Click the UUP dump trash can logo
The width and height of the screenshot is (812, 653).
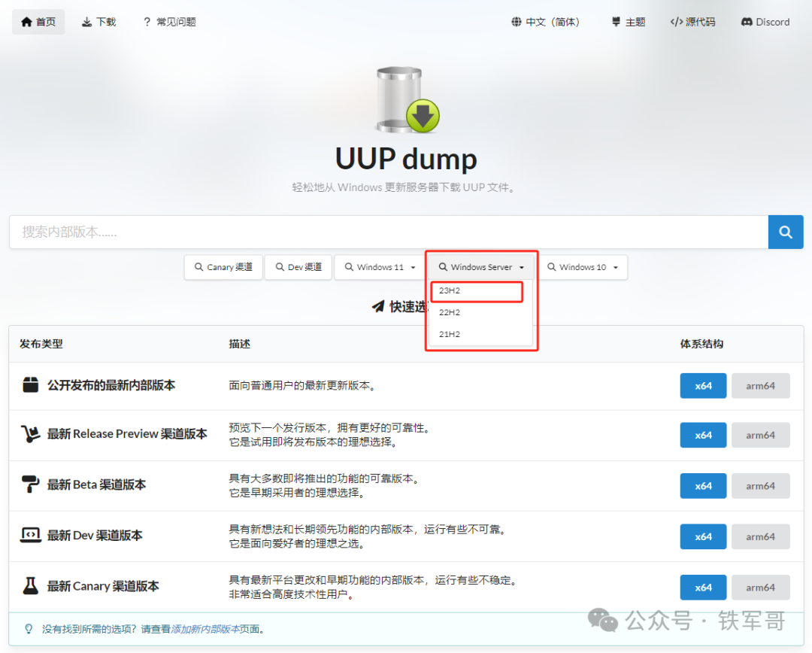[407, 99]
